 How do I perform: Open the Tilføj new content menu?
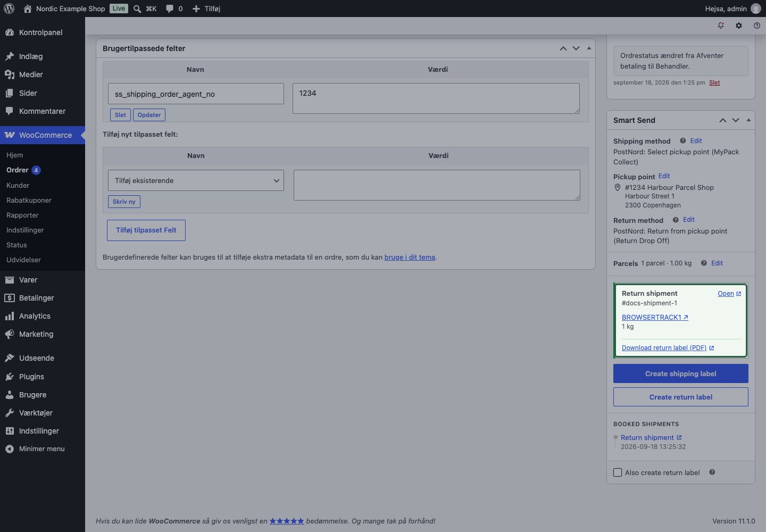206,9
